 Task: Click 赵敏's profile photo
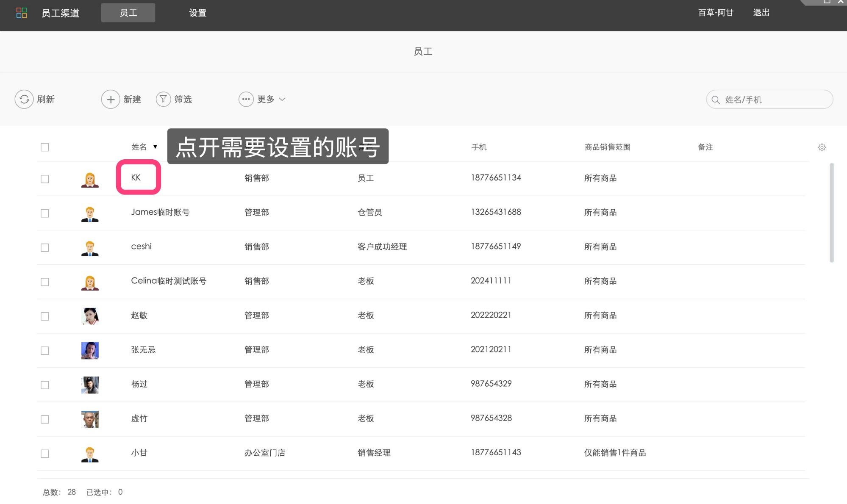90,316
